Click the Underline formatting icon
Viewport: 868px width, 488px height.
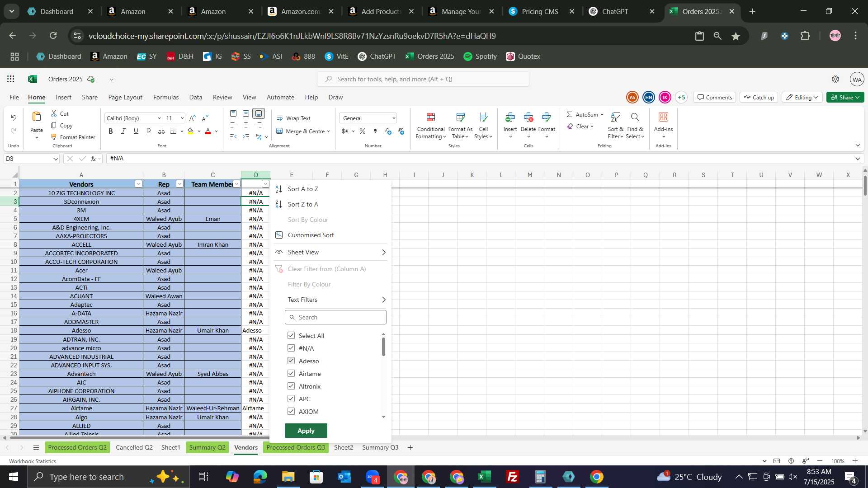[136, 131]
